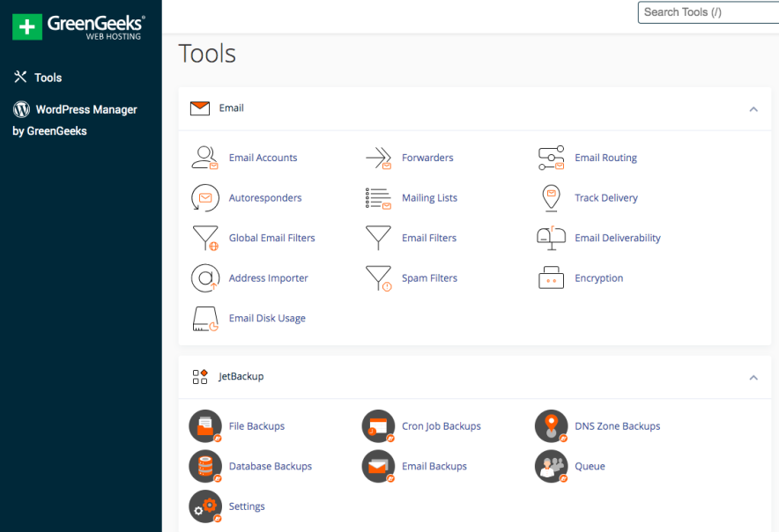779x532 pixels.
Task: Open the Email Accounts icon
Action: [204, 158]
